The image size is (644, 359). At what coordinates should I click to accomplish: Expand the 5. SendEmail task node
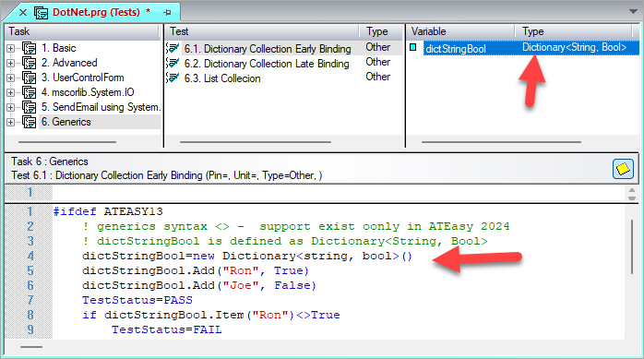[x=11, y=108]
